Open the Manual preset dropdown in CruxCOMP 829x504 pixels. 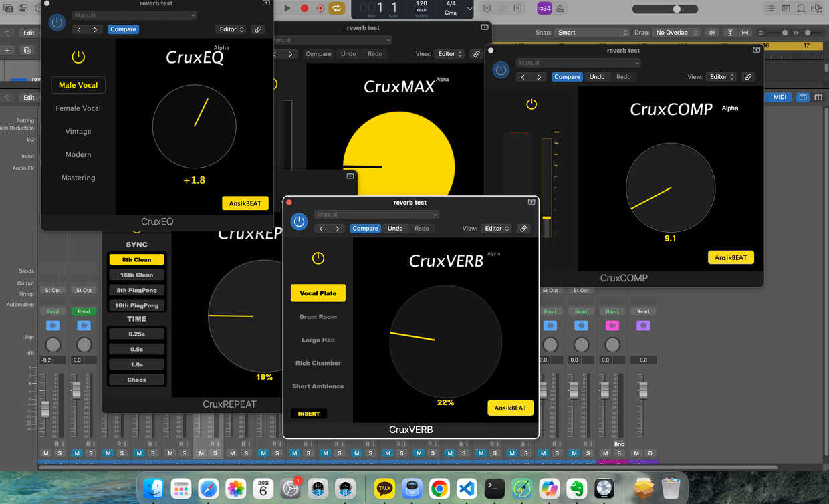pyautogui.click(x=578, y=63)
